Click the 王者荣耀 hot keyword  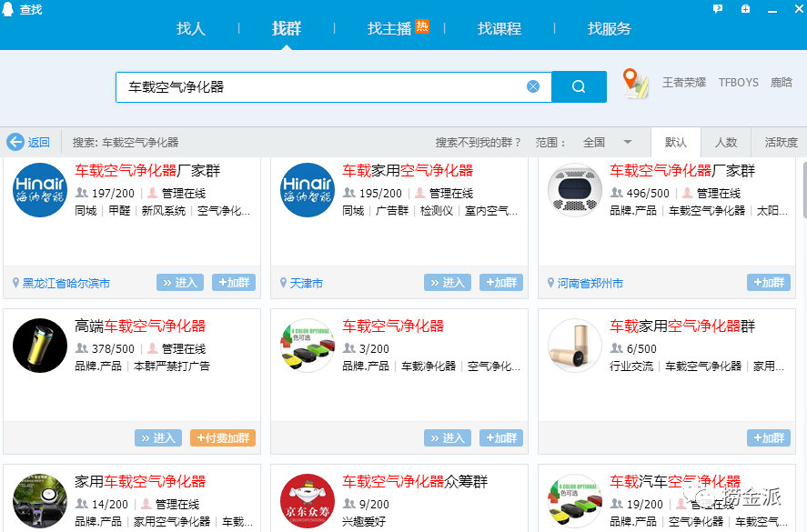coord(684,82)
